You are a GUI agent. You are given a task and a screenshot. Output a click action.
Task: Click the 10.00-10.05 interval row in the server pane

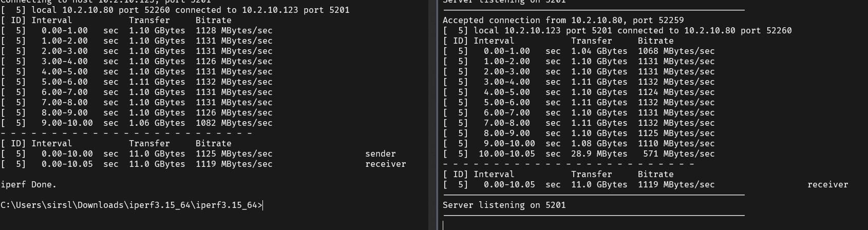pos(578,154)
